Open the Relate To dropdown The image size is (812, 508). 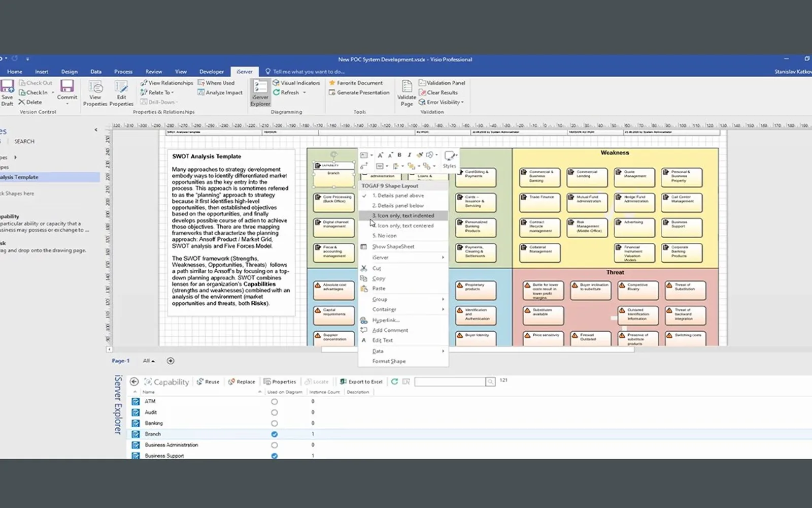point(157,92)
